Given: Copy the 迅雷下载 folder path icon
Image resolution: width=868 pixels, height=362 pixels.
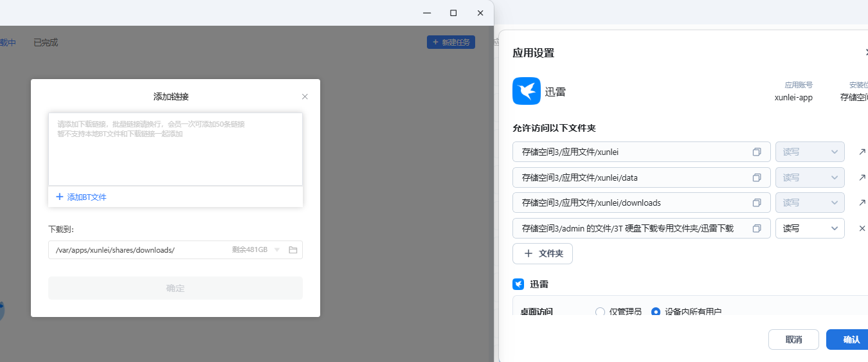Looking at the screenshot, I should tap(757, 228).
